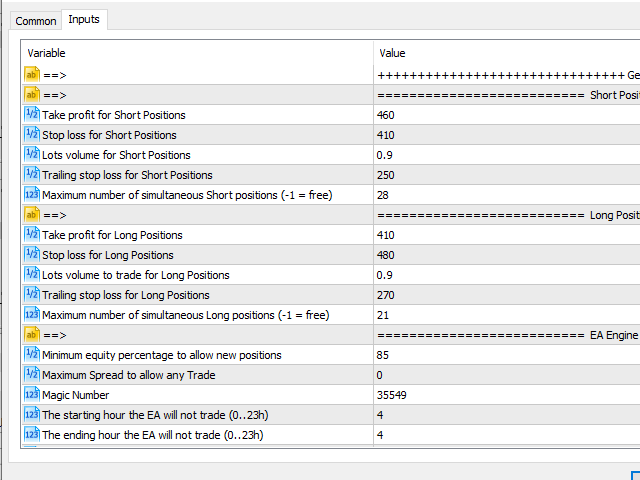Image resolution: width=640 pixels, height=480 pixels.
Task: Click the icon beside Lots volume for Short Positions
Action: [x=32, y=154]
